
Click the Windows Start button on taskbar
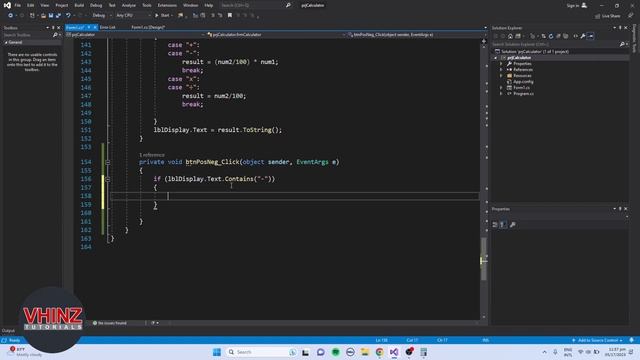[x=217, y=352]
